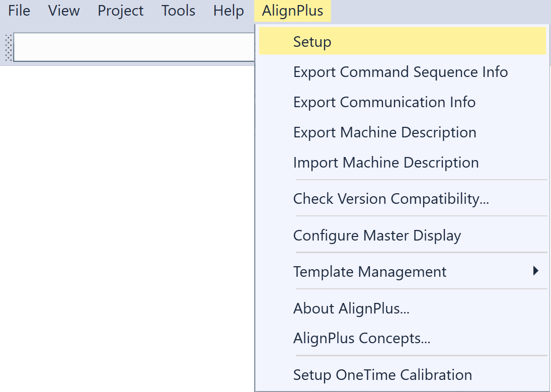
Task: Click inside the empty toolbar text field
Action: click(133, 48)
